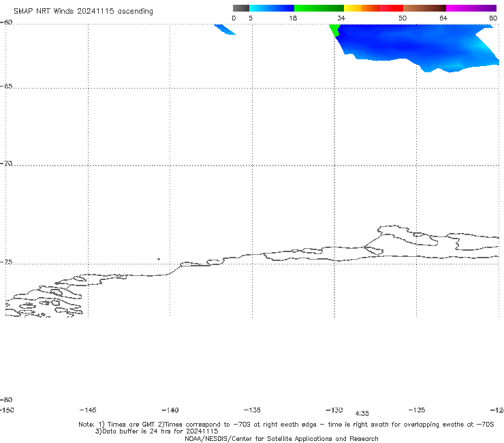
Task: Click the latitude label '-70'
Action: [x=6, y=164]
